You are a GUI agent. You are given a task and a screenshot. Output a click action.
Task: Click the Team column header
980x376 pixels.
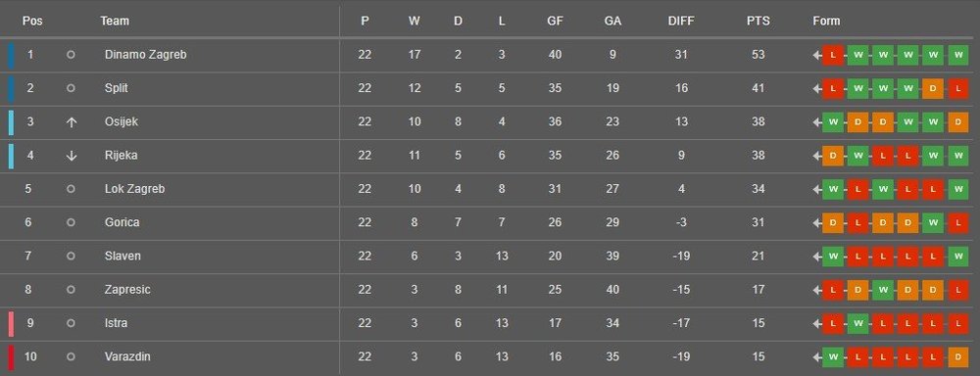(x=115, y=22)
